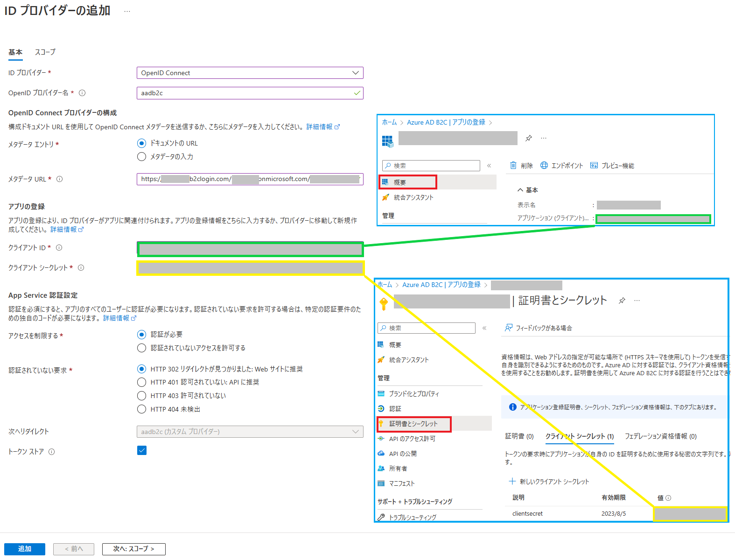Click info icon beside Client Secret label
The image size is (735, 560).
(x=81, y=268)
